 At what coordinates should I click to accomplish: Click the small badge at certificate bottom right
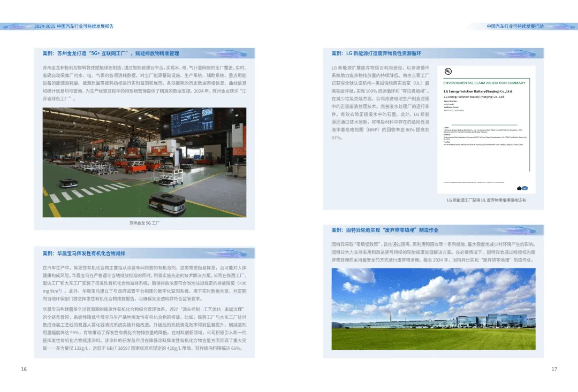(x=522, y=188)
